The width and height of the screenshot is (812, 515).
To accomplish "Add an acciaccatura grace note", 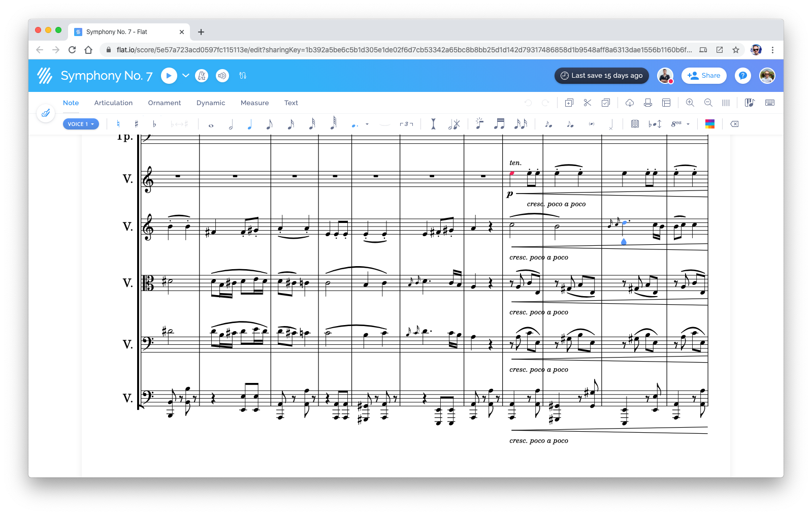I will click(x=548, y=124).
